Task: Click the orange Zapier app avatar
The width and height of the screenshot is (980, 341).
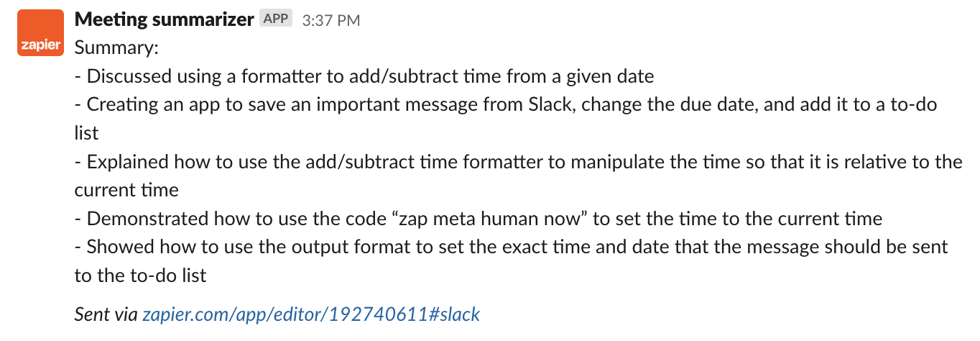Action: click(x=40, y=33)
